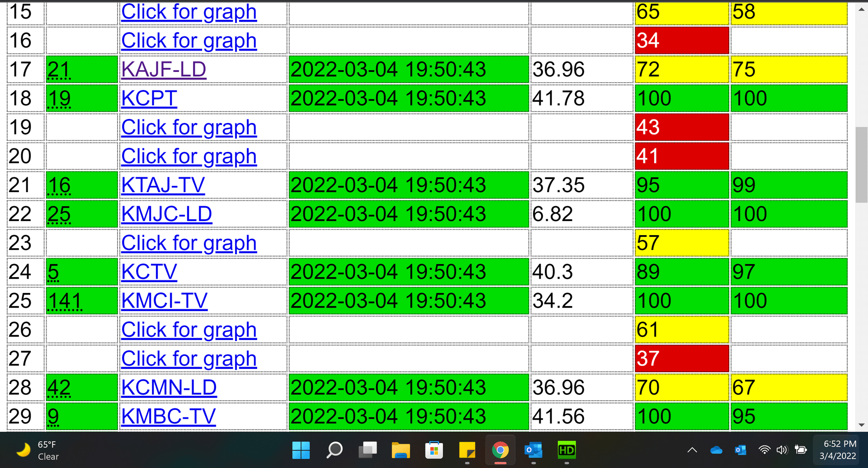
Task: Open the KCMN-LD station link
Action: 169,388
